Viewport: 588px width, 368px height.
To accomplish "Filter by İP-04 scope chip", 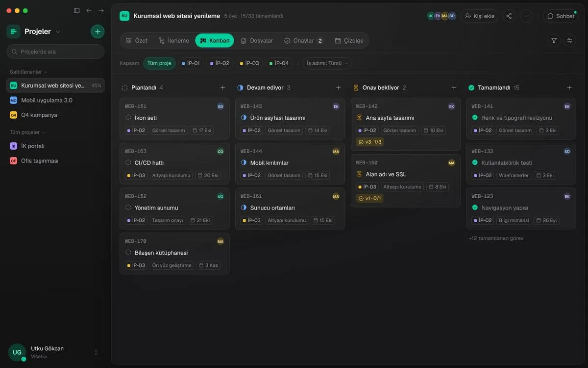I will (x=279, y=63).
